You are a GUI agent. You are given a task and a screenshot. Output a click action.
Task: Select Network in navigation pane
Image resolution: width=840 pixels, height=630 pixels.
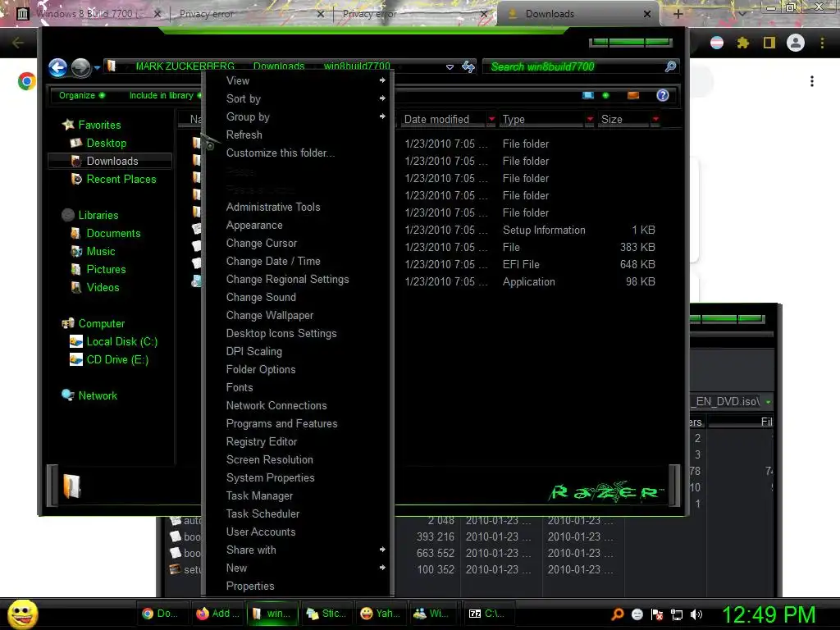pos(97,395)
